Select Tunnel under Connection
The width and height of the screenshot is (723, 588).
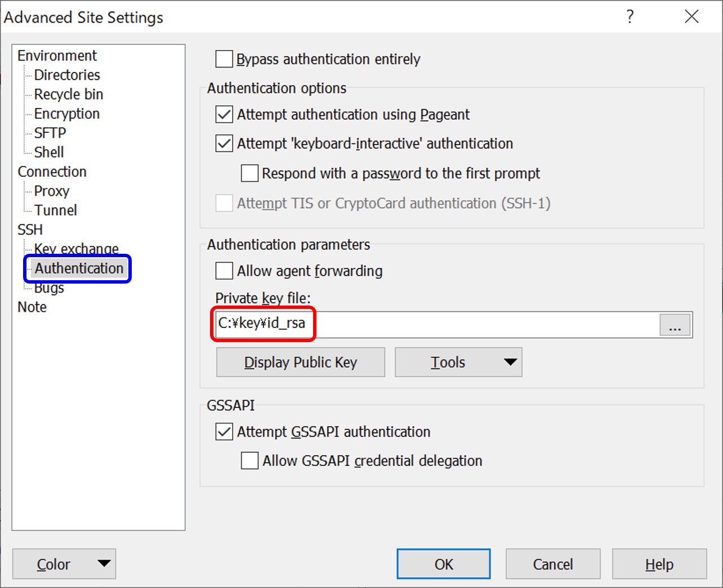point(55,210)
